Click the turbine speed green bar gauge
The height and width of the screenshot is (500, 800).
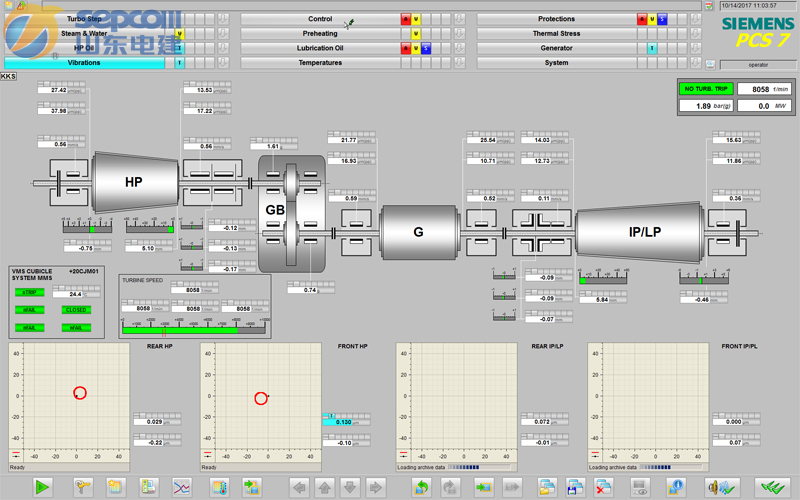(193, 327)
